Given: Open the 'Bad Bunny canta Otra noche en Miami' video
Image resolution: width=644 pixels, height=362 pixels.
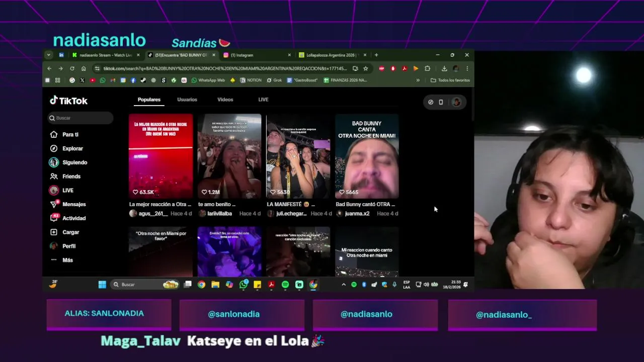Looking at the screenshot, I should (367, 156).
